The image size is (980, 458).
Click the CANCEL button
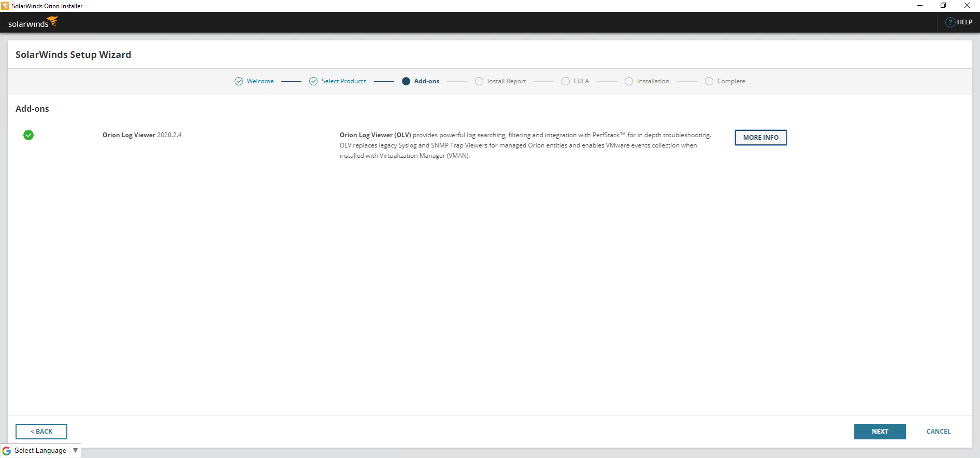click(x=938, y=432)
